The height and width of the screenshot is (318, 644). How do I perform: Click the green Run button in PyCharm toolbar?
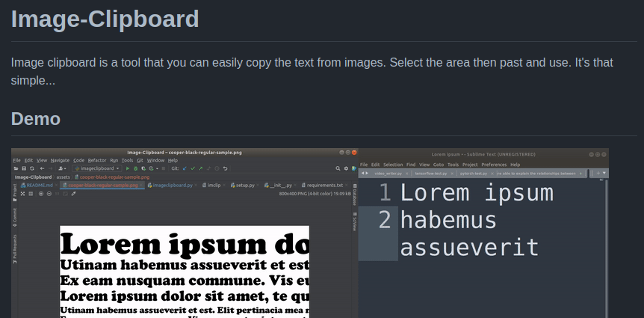click(x=127, y=169)
